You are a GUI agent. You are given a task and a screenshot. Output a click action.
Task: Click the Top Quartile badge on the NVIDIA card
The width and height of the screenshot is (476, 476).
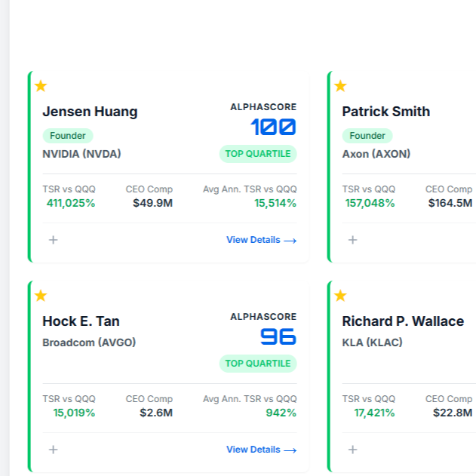click(x=258, y=154)
